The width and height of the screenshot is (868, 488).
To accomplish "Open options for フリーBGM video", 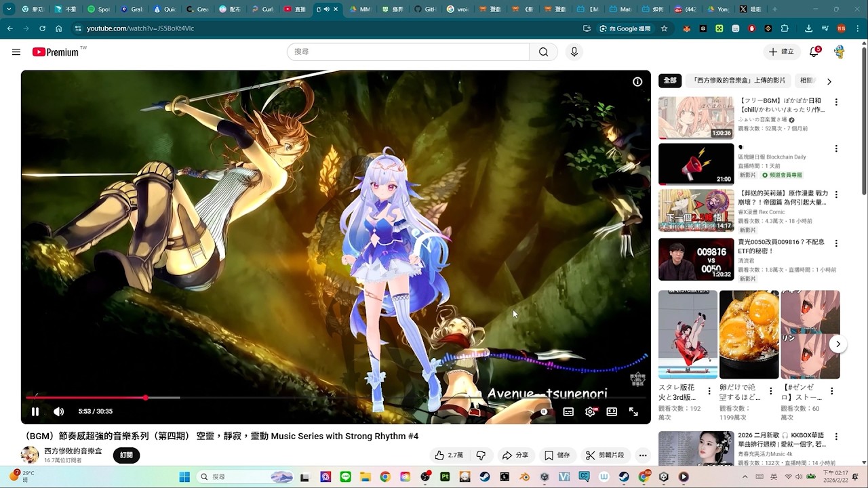I will coord(836,102).
